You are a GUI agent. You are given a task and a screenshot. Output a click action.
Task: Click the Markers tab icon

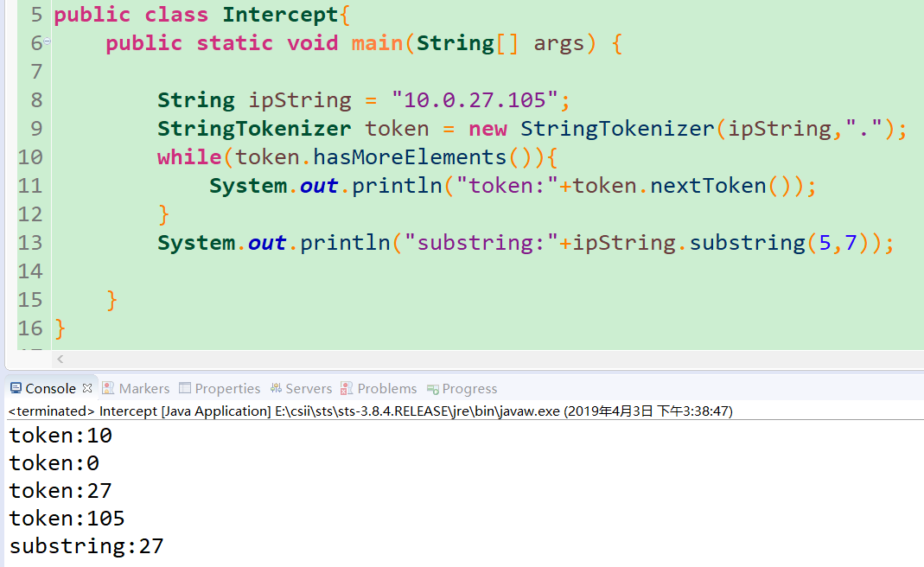[x=108, y=388]
